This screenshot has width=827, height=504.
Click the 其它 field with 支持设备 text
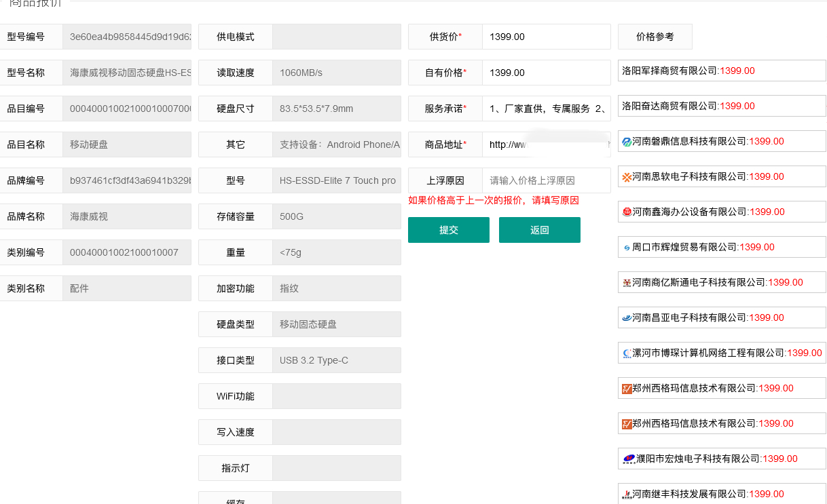(x=337, y=144)
